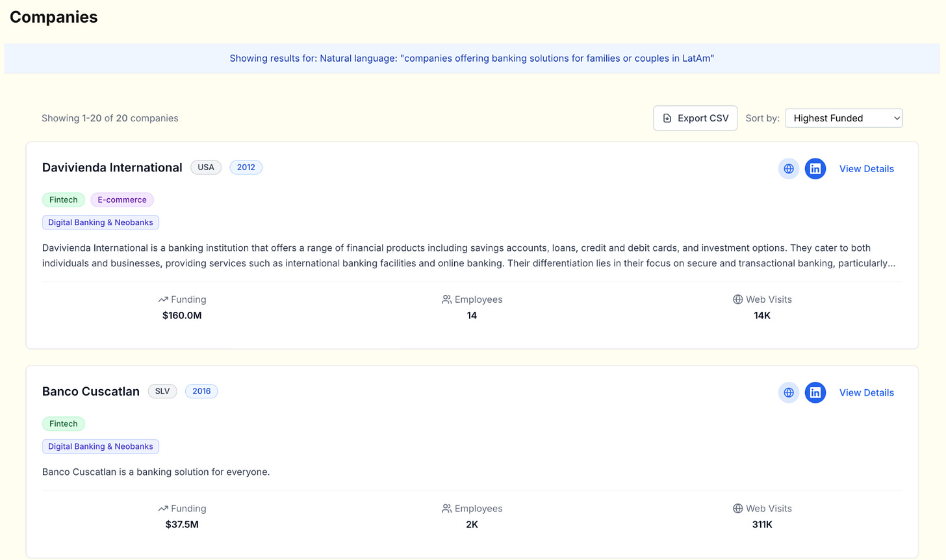Select the SLV country tag
This screenshot has width=946, height=560.
[162, 391]
